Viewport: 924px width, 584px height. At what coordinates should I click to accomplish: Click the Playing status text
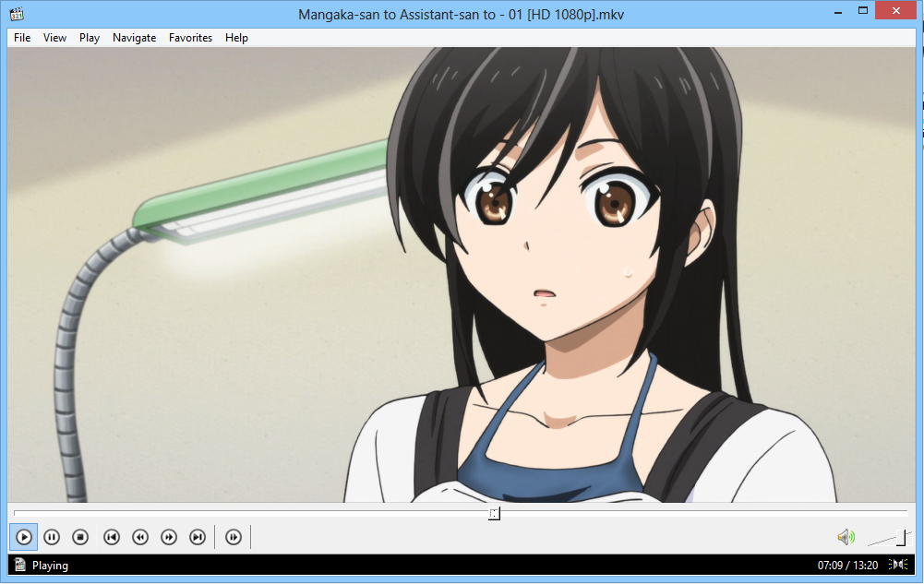pyautogui.click(x=50, y=566)
